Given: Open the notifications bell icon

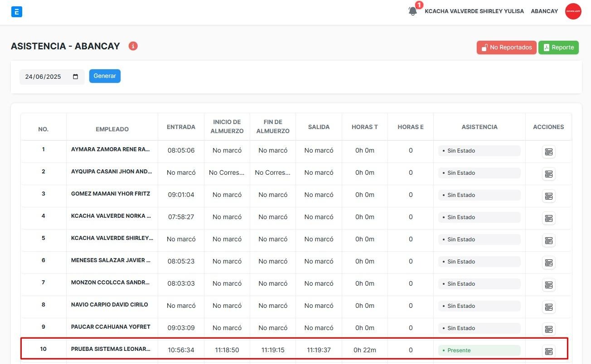Looking at the screenshot, I should coord(413,11).
